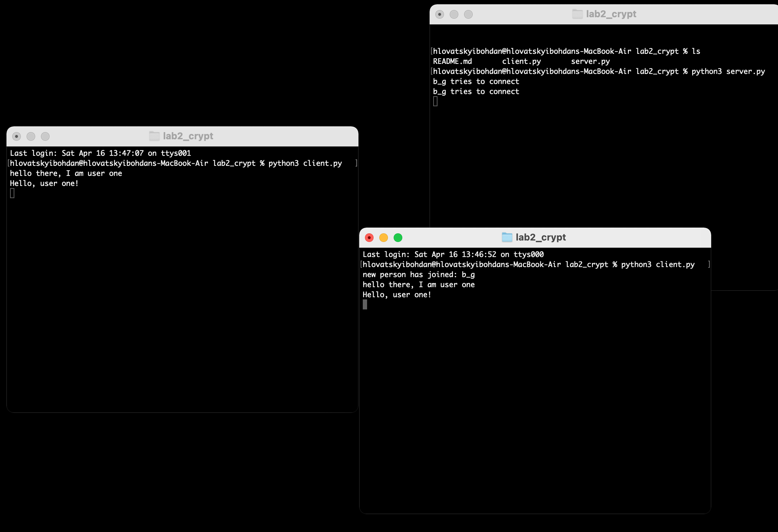The height and width of the screenshot is (532, 778).
Task: Click 'README.md' in the ls output
Action: click(452, 61)
